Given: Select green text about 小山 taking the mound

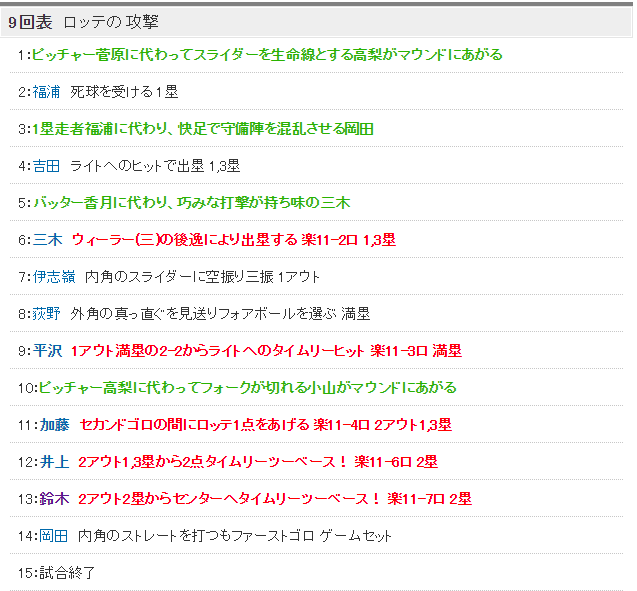Looking at the screenshot, I should (247, 388).
